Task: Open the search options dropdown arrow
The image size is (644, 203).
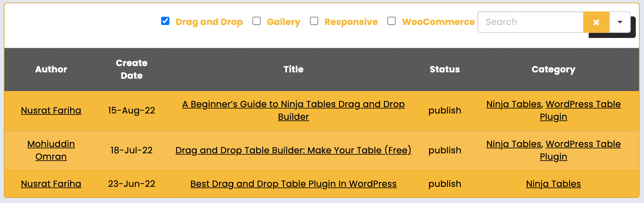Action: point(620,22)
